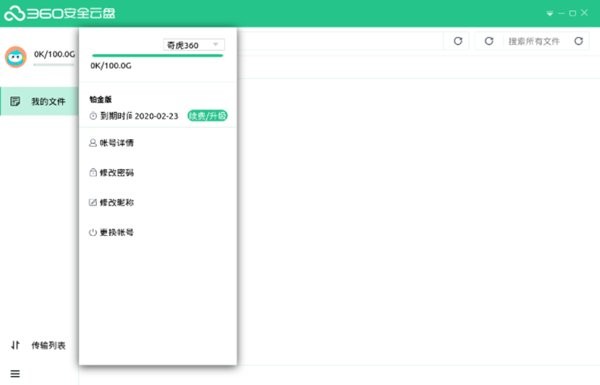The width and height of the screenshot is (600, 385).
Task: Click the 铂金版 membership label
Action: [101, 100]
